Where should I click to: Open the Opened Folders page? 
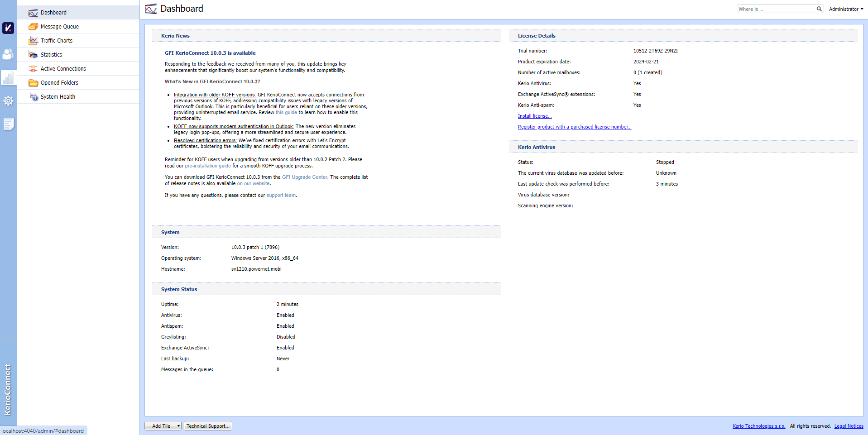(59, 83)
